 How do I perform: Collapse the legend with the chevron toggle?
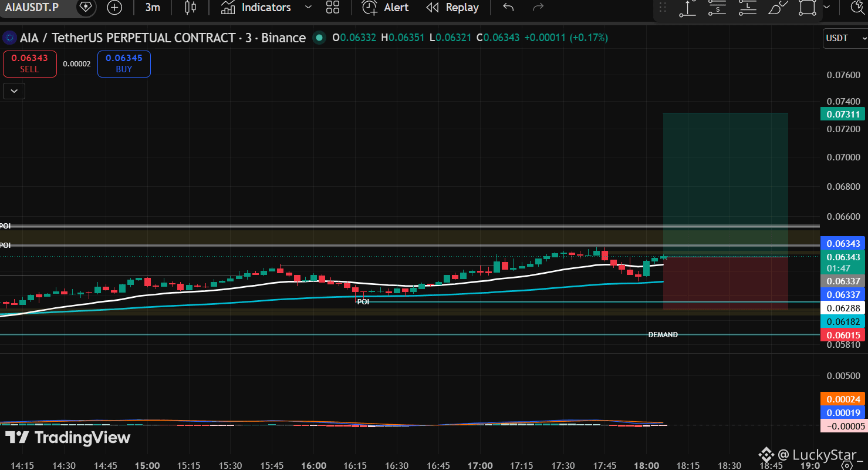point(14,91)
